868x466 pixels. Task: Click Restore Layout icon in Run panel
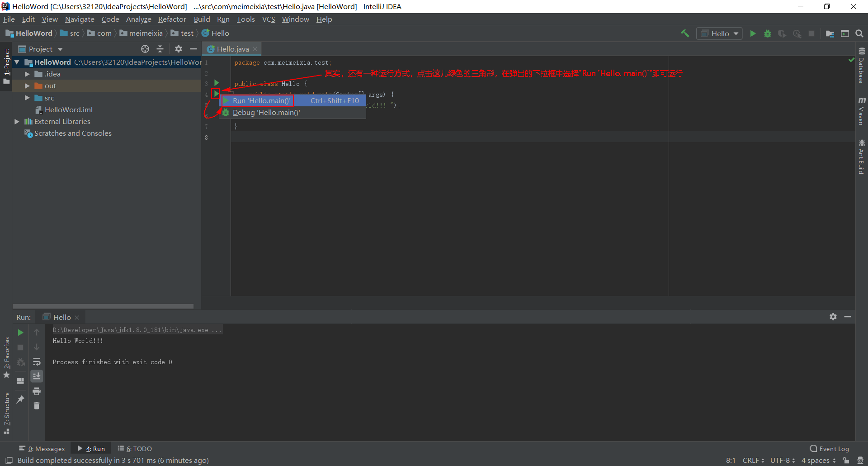click(x=20, y=381)
